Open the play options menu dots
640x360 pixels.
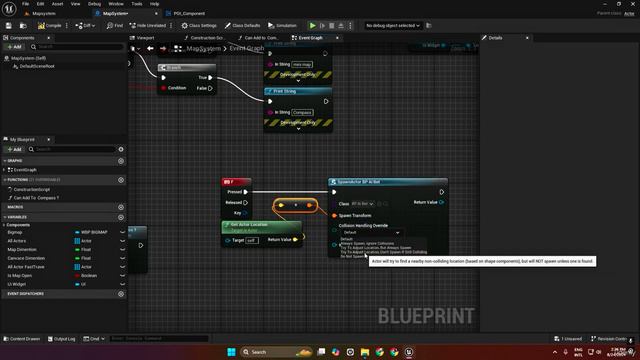pos(350,25)
